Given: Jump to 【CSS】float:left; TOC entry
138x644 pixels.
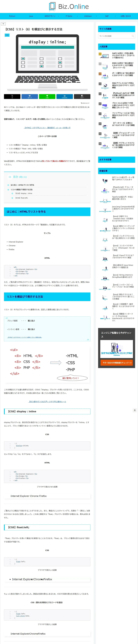Looking at the screenshot, I should [21, 198].
